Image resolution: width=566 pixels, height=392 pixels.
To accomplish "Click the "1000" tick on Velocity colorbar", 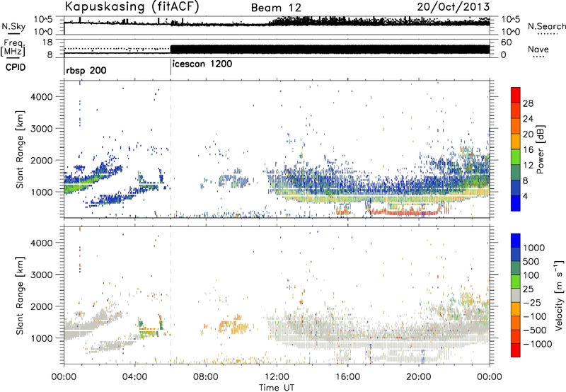I will 533,248.
